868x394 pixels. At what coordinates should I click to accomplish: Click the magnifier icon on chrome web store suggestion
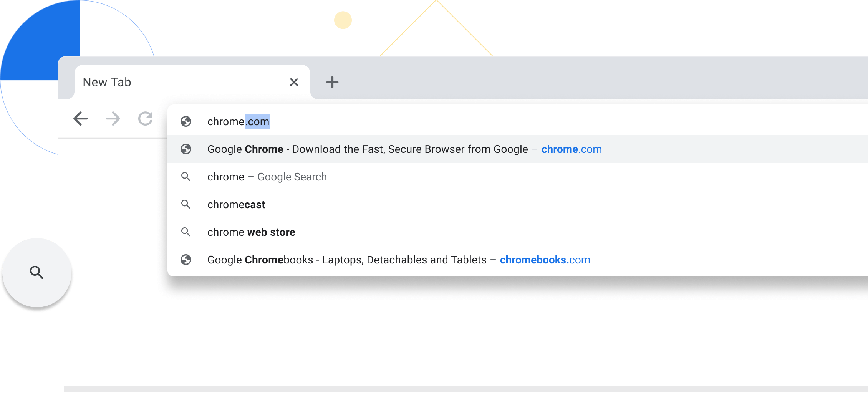pos(186,232)
